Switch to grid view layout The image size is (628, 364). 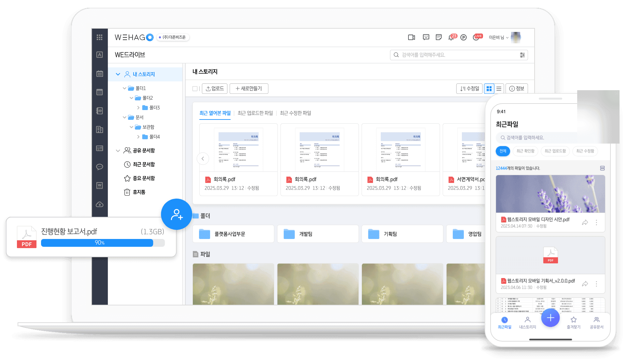489,89
